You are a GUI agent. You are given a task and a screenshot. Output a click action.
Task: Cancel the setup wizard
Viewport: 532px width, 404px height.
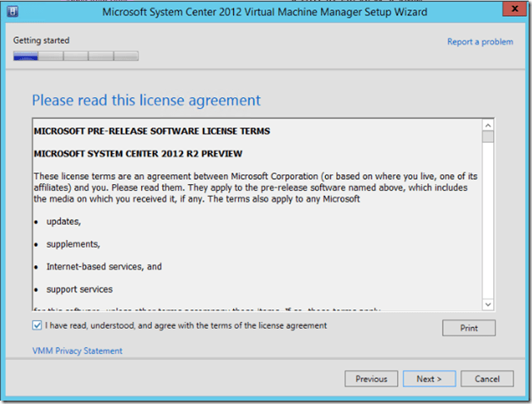coord(486,379)
